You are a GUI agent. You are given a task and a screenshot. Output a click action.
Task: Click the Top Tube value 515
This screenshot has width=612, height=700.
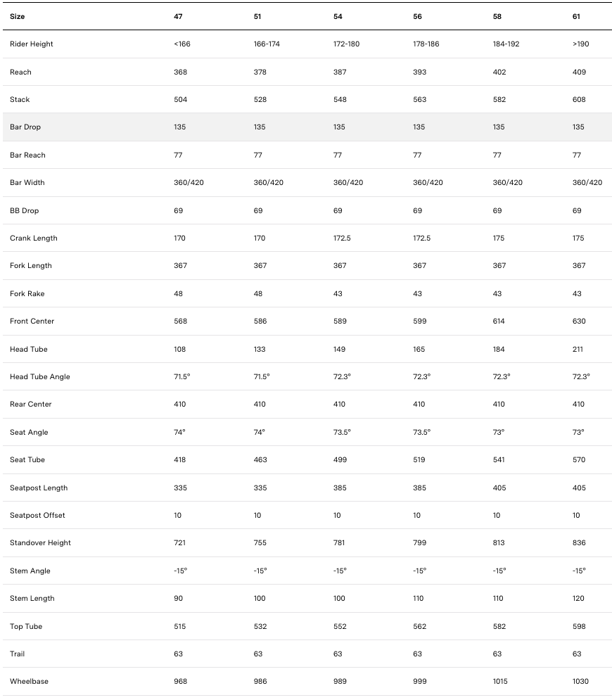(x=180, y=627)
